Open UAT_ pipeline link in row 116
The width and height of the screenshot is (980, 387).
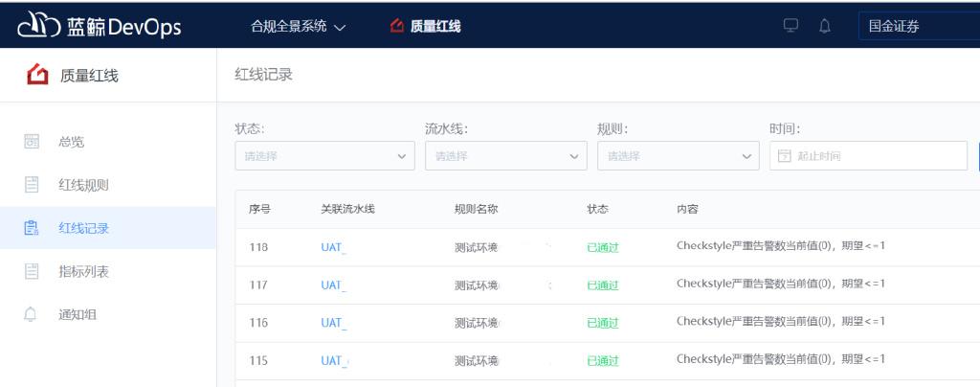pyautogui.click(x=334, y=323)
